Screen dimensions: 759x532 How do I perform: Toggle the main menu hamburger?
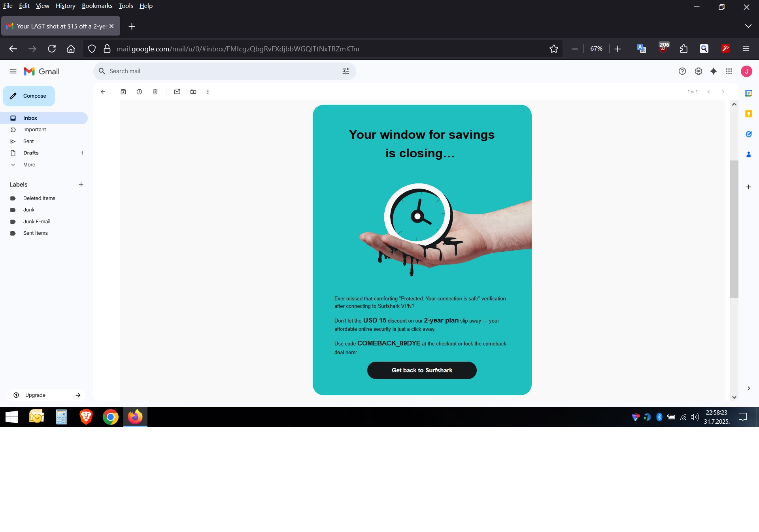[13, 71]
